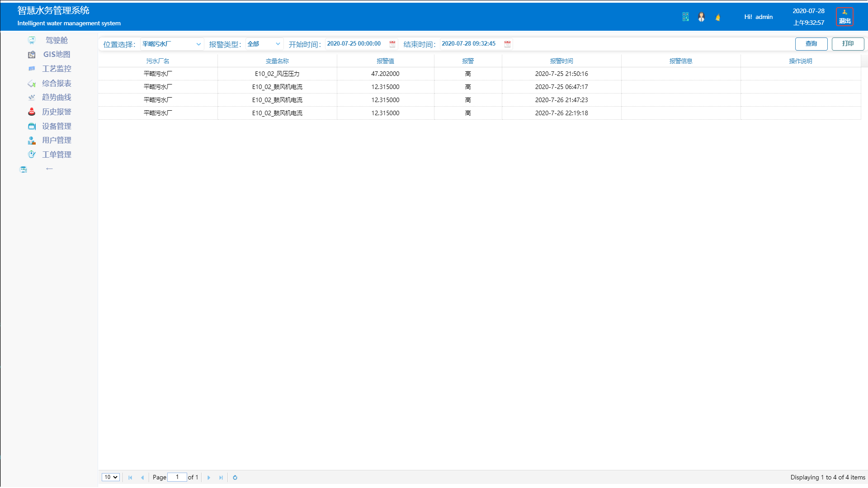The width and height of the screenshot is (868, 488).
Task: Click the 退出 logout button
Action: point(844,17)
